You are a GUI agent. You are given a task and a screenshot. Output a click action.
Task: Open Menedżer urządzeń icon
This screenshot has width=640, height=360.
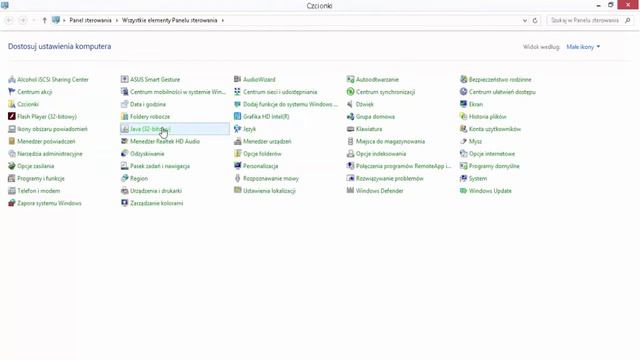pyautogui.click(x=237, y=141)
